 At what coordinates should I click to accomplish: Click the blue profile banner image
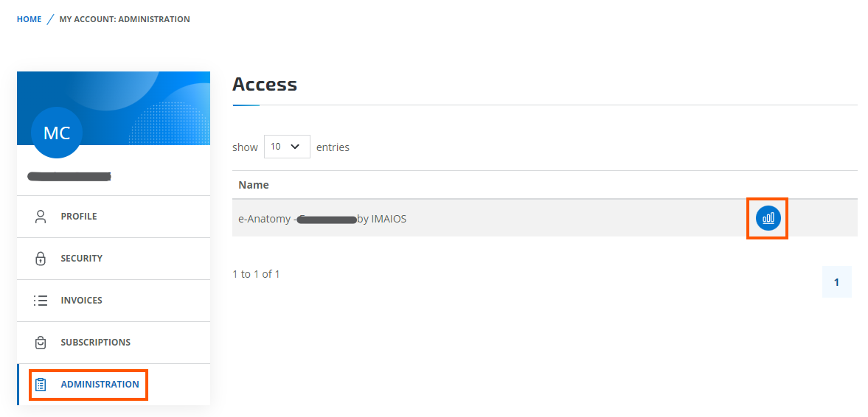(x=114, y=108)
